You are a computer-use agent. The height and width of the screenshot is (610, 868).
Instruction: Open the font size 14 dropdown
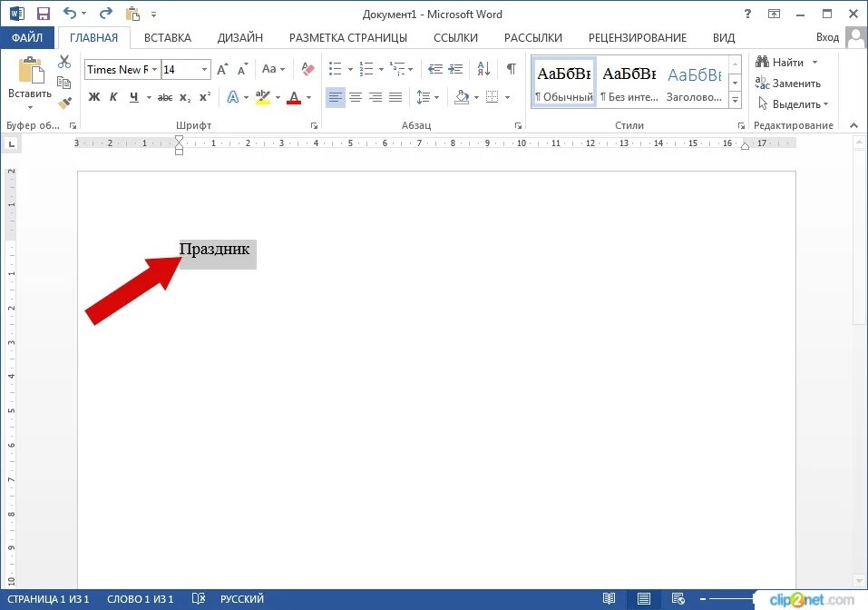(204, 69)
